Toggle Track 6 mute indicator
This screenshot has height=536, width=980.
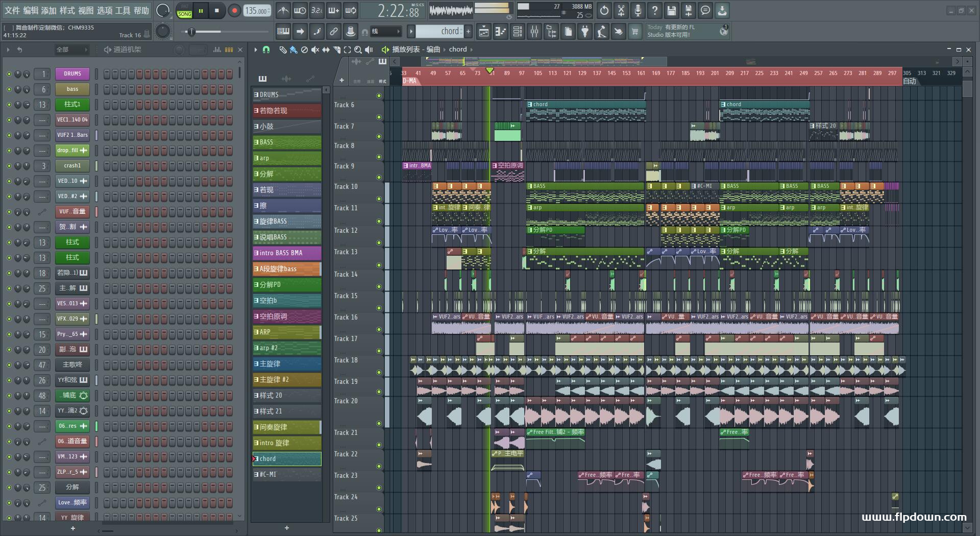tap(379, 117)
